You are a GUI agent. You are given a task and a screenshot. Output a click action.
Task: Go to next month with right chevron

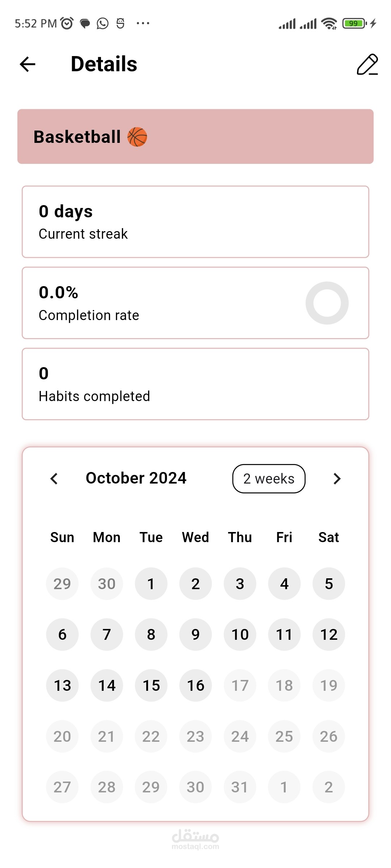[337, 478]
